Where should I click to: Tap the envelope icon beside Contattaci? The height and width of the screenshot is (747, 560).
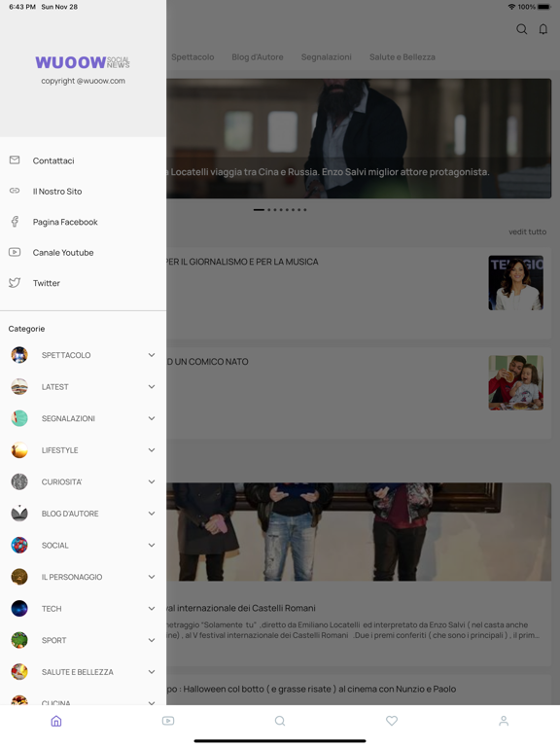pyautogui.click(x=15, y=160)
